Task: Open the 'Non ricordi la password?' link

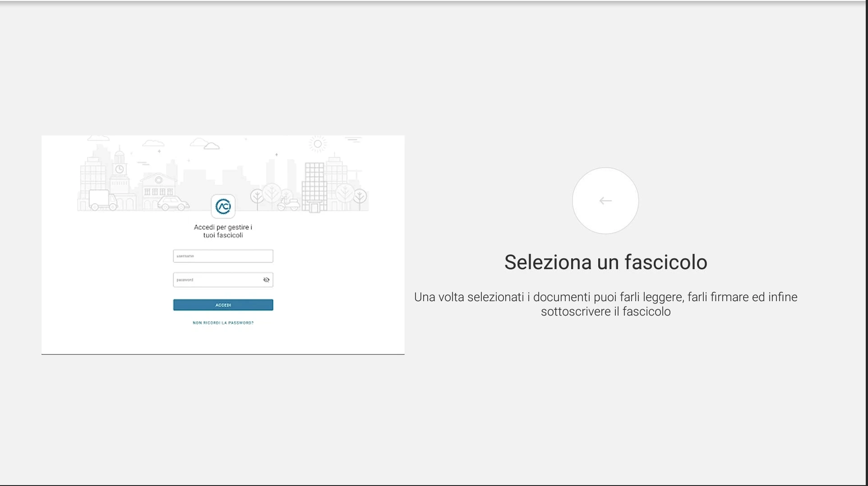Action: point(223,323)
